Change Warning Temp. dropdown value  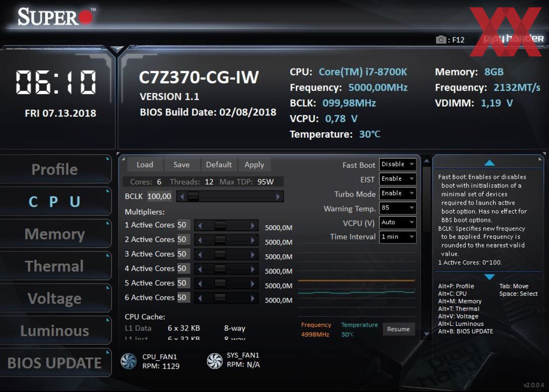pos(398,208)
